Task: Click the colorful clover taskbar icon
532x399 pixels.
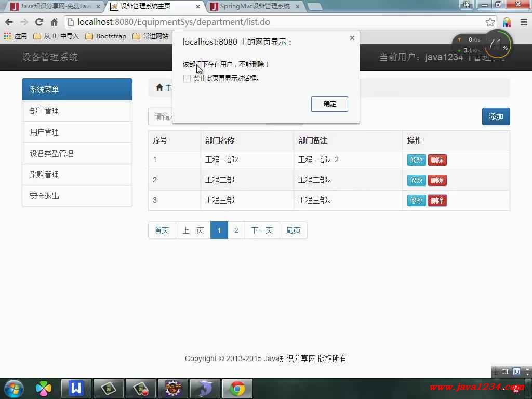Action: click(x=44, y=389)
